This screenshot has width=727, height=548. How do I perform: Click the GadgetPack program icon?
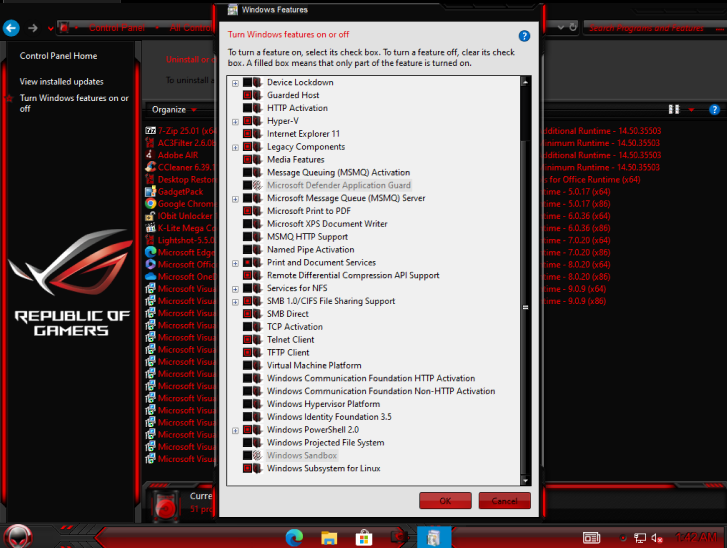point(150,191)
